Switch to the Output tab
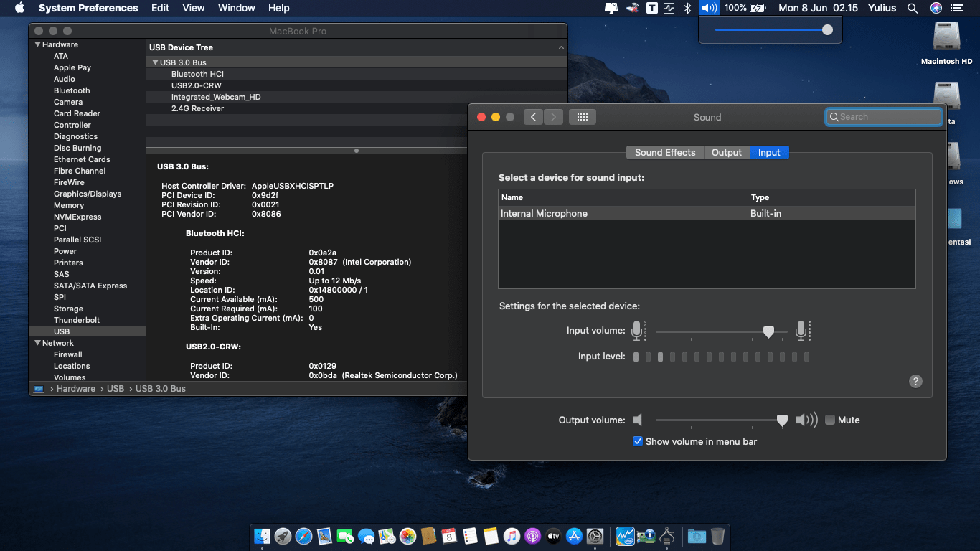The width and height of the screenshot is (980, 551). [x=727, y=152]
